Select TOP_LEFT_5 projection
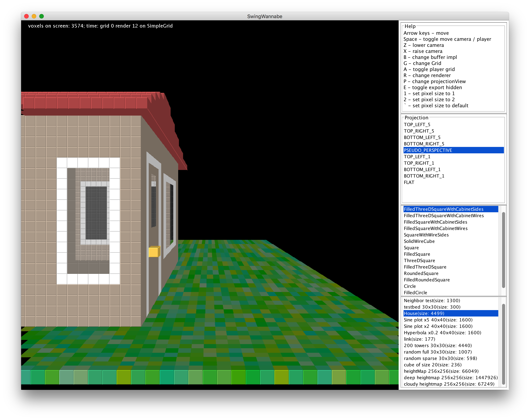The height and width of the screenshot is (420, 530). 453,124
